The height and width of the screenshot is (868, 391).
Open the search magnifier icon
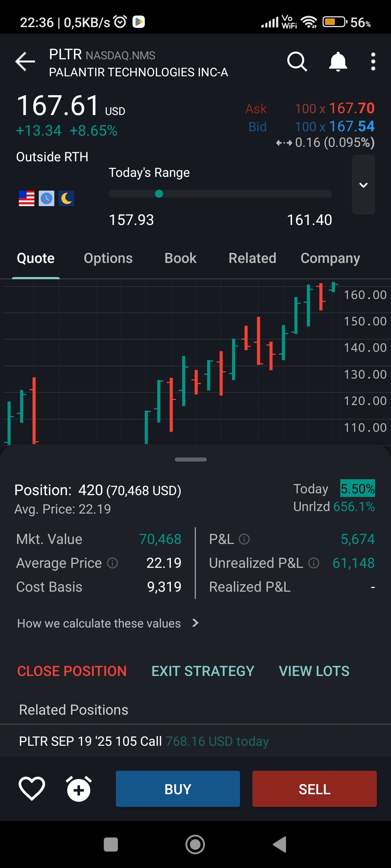(297, 61)
